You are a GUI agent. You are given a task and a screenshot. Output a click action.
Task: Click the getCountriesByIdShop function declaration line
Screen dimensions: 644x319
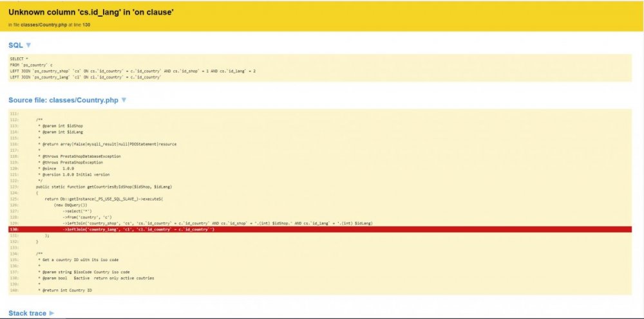[104, 187]
